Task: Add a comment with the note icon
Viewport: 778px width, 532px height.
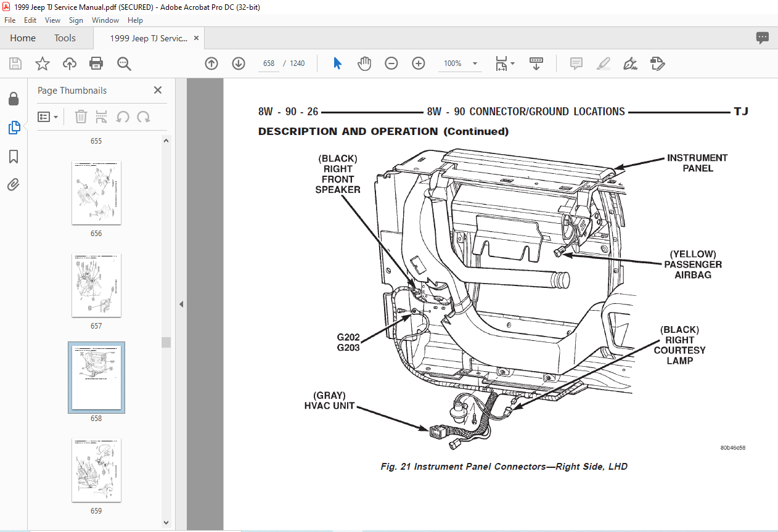Action: click(x=576, y=63)
